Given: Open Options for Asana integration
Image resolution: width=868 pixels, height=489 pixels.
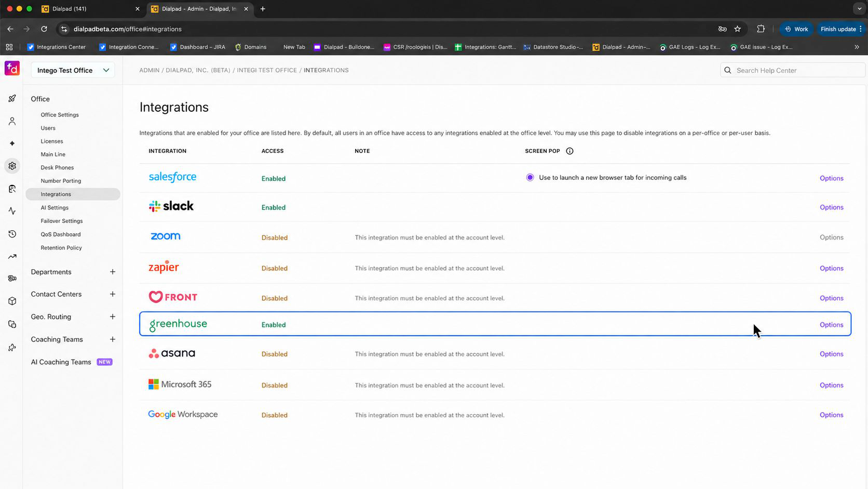Looking at the screenshot, I should point(831,354).
